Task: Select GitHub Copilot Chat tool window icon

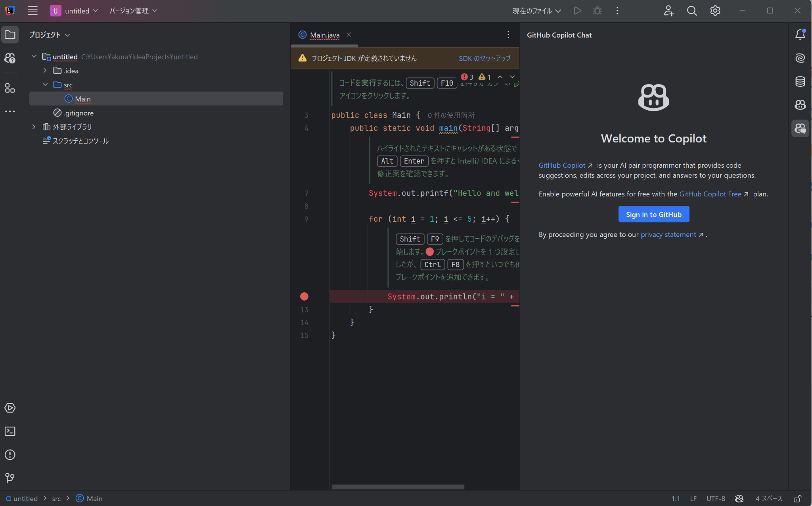Action: click(x=800, y=128)
